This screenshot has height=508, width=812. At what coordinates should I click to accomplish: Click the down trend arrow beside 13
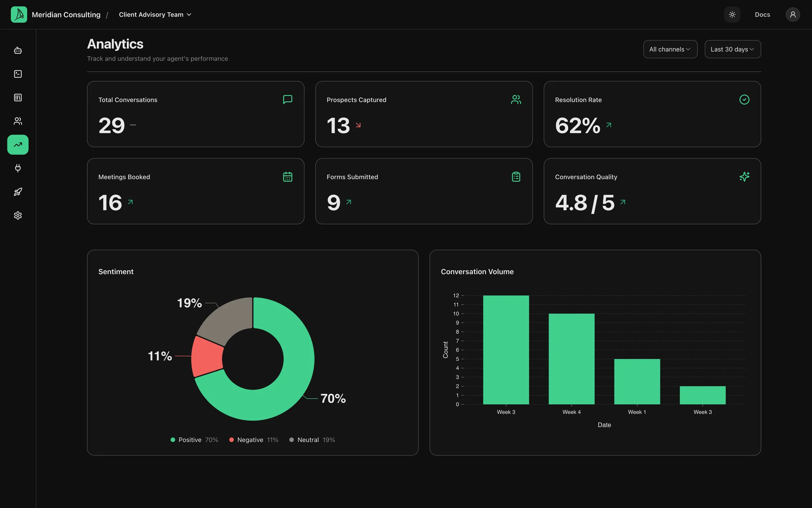358,125
